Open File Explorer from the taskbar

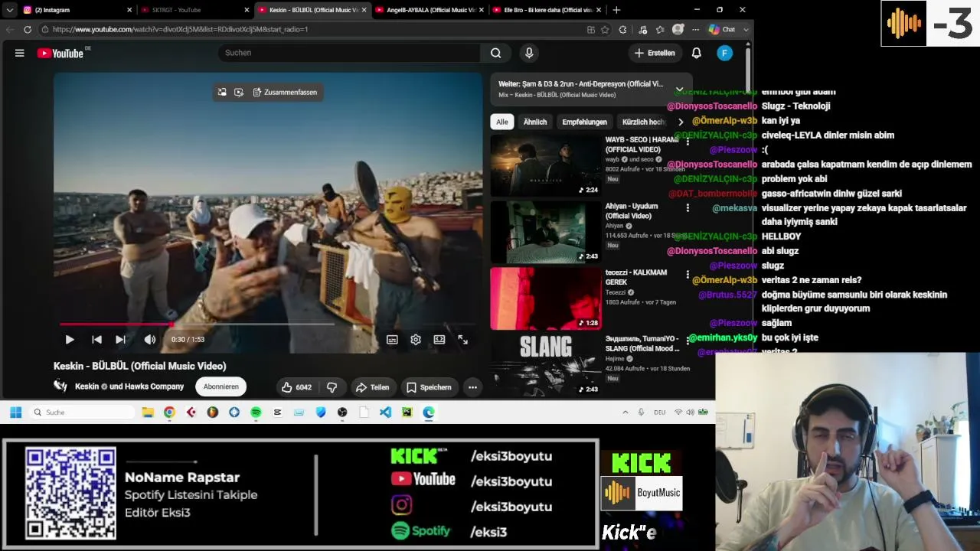click(148, 412)
